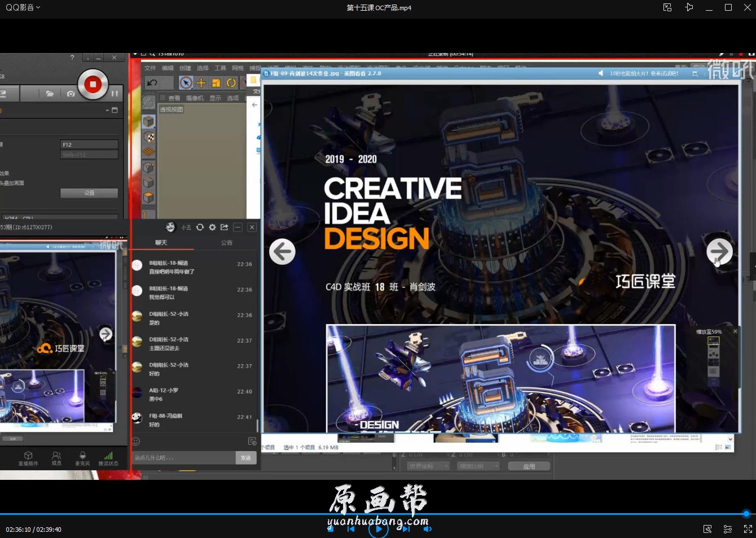Viewport: 756px width, 538px height.
Task: Click the play button in QQ Player
Action: [378, 529]
